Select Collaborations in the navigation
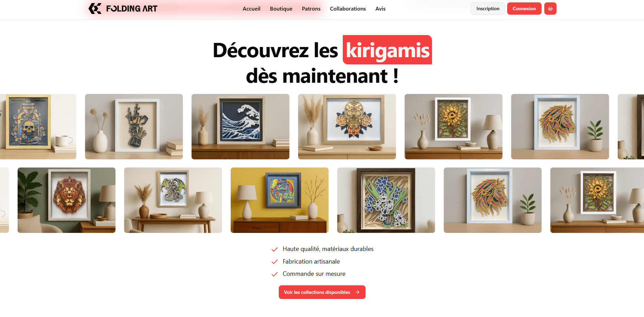The image size is (644, 317). 348,9
